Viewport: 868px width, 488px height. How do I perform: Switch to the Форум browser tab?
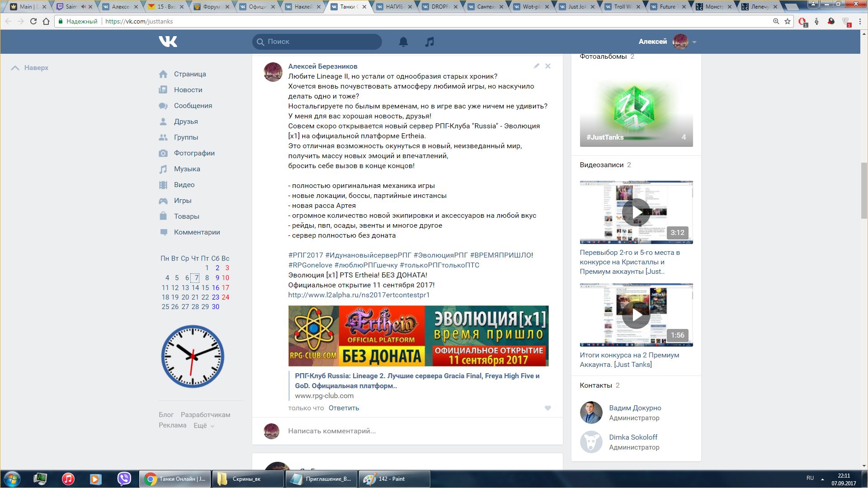coord(211,7)
